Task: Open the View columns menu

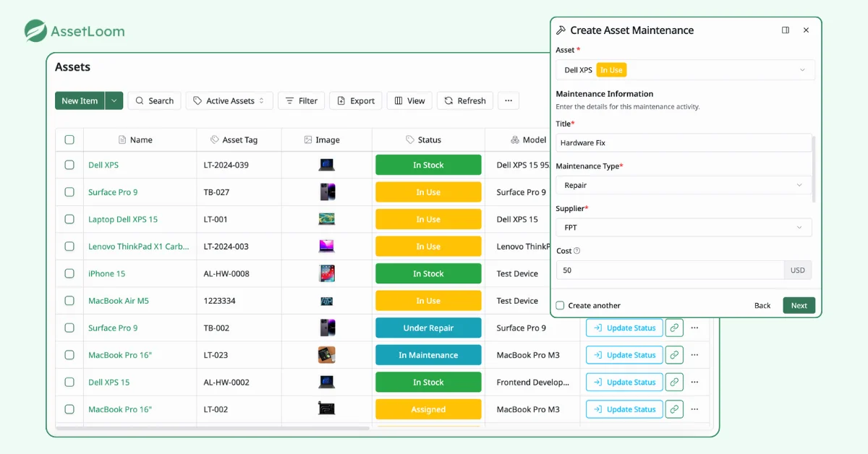Action: [x=409, y=101]
